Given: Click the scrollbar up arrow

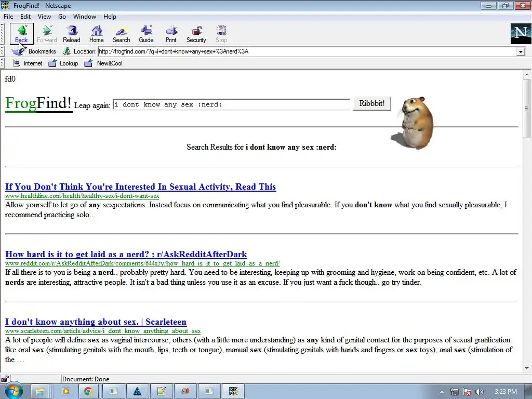Looking at the screenshot, I should pyautogui.click(x=527, y=74).
